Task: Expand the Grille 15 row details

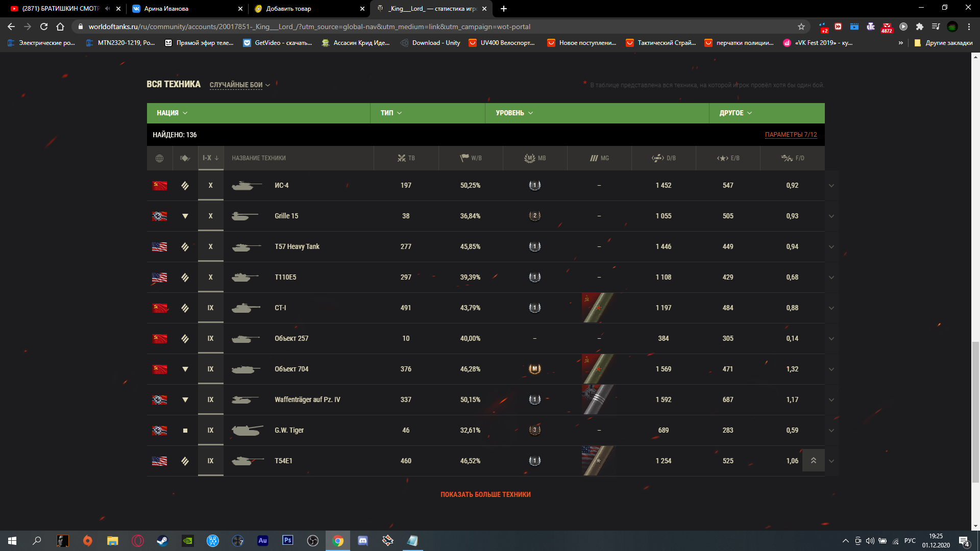Action: (831, 216)
